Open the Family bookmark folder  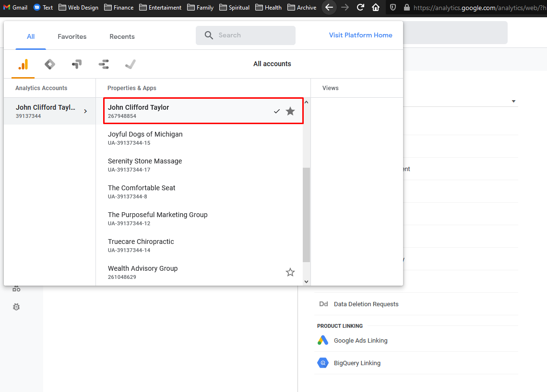pyautogui.click(x=200, y=7)
